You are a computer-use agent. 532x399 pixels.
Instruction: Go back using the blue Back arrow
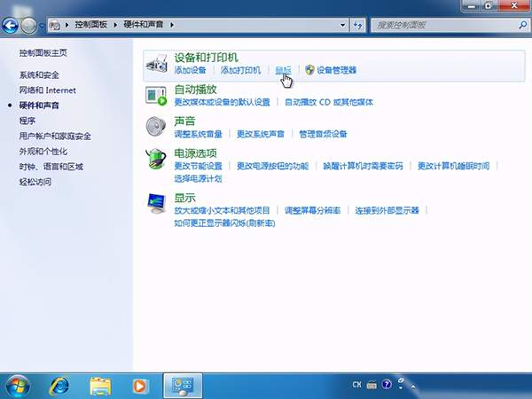[10, 26]
